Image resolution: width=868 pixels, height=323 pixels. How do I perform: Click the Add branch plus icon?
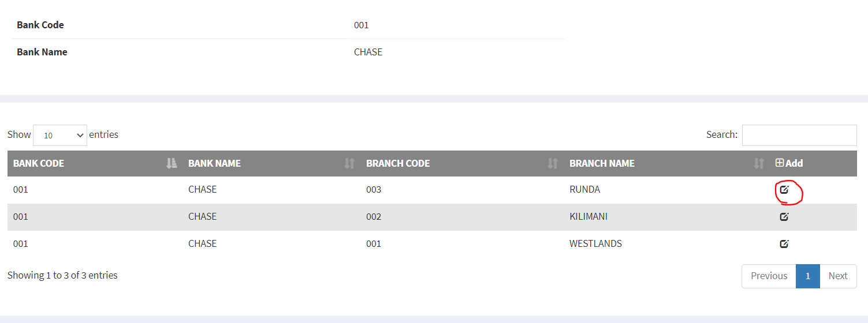pos(780,163)
